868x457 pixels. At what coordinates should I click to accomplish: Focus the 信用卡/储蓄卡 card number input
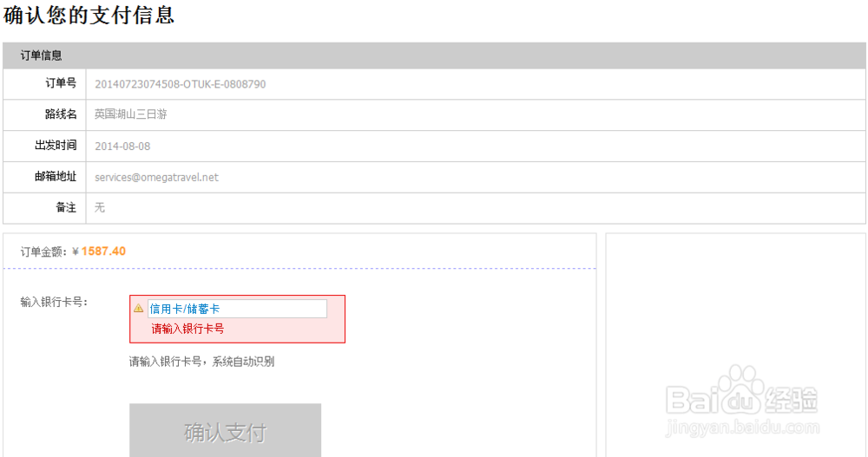pyautogui.click(x=237, y=309)
